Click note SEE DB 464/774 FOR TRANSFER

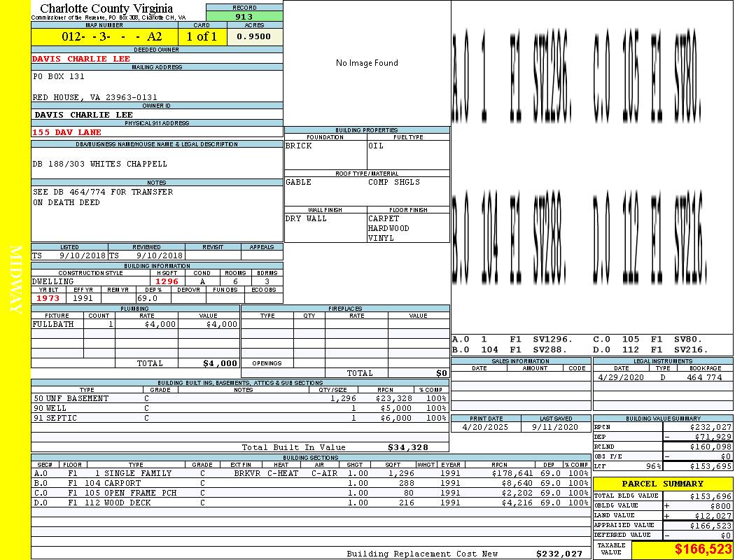[x=103, y=192]
